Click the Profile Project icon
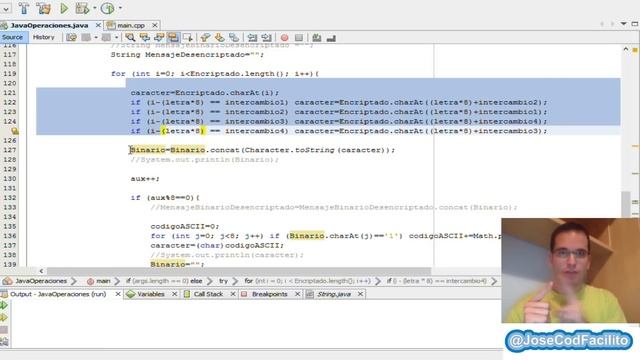Screen dimensions: 640x360 pyautogui.click(x=107, y=8)
